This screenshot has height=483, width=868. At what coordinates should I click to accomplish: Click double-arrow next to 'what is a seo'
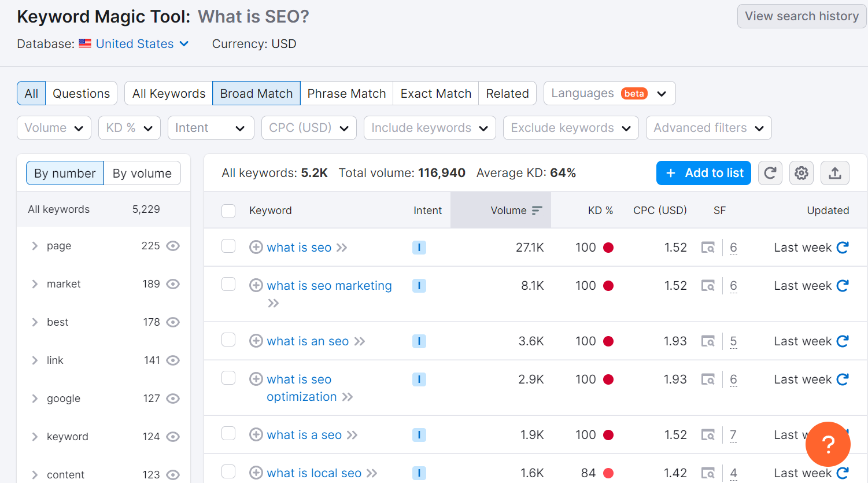click(352, 435)
